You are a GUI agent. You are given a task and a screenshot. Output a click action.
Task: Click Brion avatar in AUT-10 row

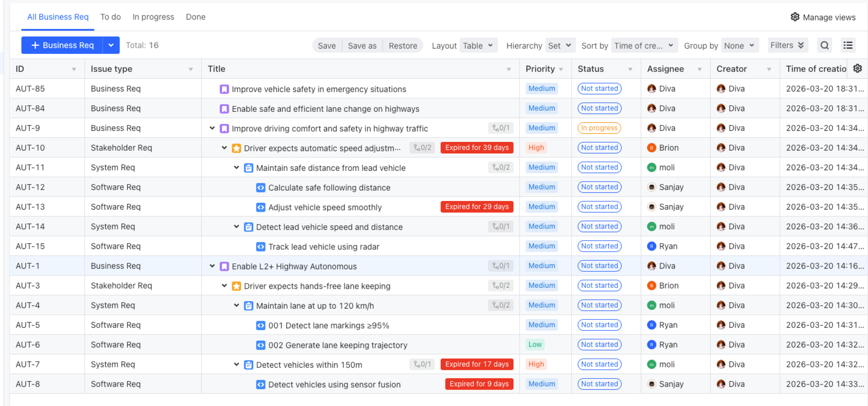[x=651, y=148]
